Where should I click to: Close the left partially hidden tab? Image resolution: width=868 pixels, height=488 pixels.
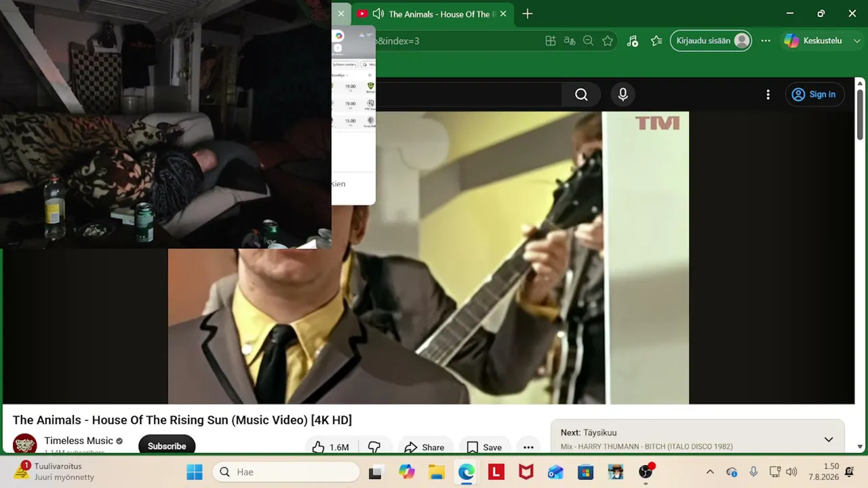[x=341, y=14]
